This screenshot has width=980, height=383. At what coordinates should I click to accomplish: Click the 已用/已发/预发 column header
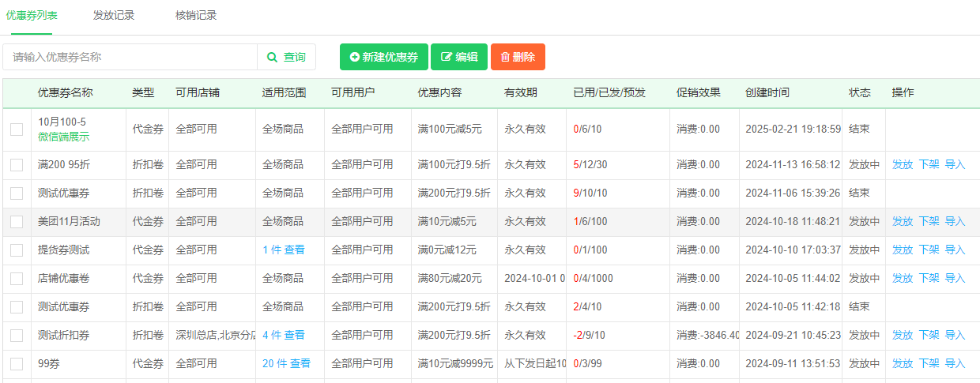609,93
